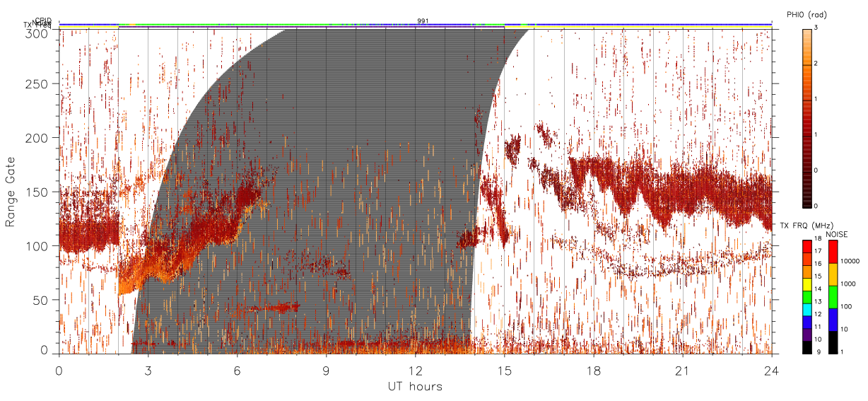Select the '15' tick on UT hours axis
The height and width of the screenshot is (401, 868).
[x=504, y=370]
